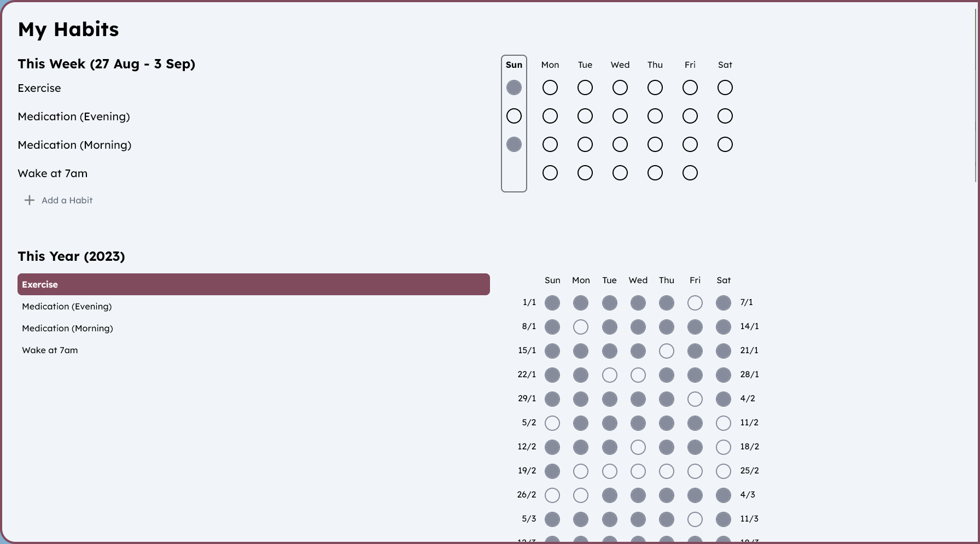Uncheck Sunday's Medication (Morning) circle
This screenshot has width=980, height=544.
(514, 144)
